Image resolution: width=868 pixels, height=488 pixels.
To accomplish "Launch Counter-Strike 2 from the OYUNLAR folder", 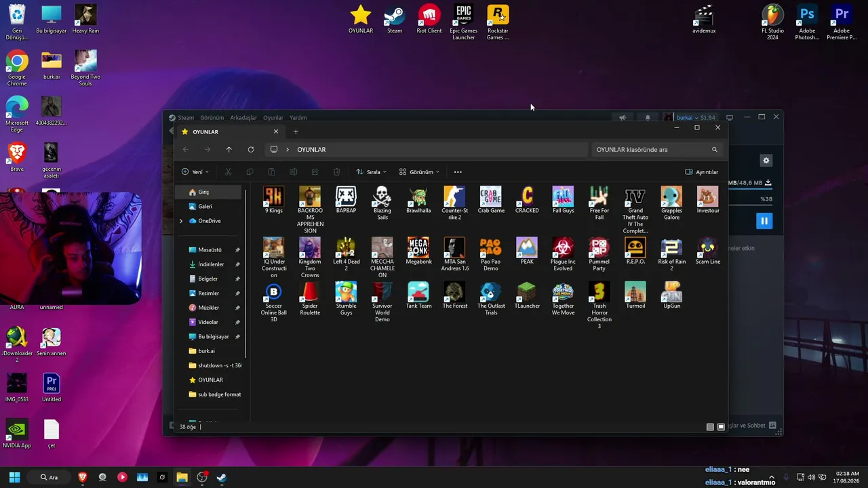I will coord(454,203).
